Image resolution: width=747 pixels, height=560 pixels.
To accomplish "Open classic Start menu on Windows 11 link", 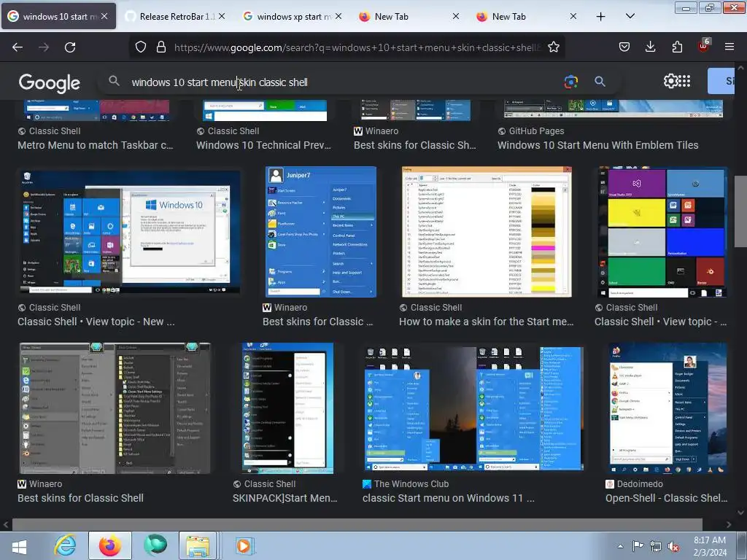I will [x=449, y=498].
